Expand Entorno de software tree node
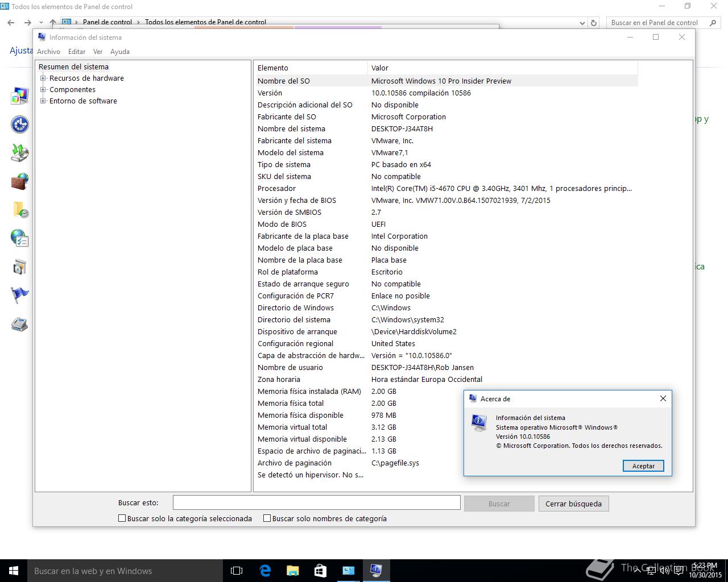 [x=43, y=101]
